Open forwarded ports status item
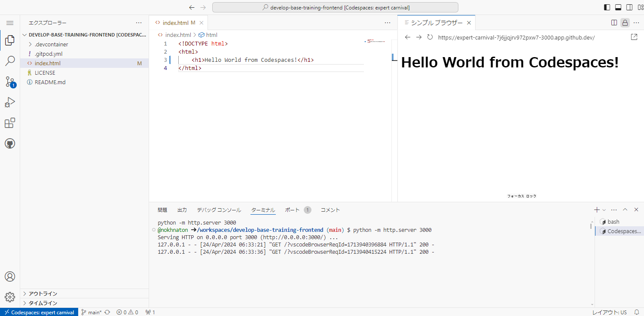The height and width of the screenshot is (316, 644). click(150, 312)
